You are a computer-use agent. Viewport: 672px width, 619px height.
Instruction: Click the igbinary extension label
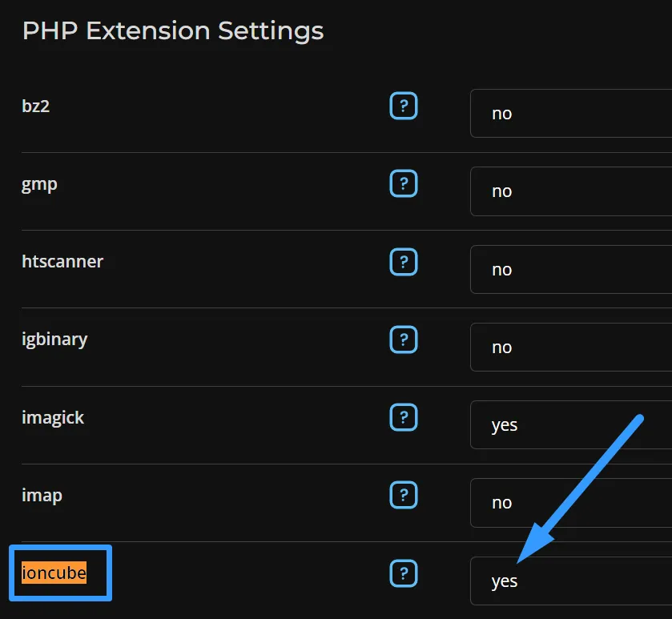click(54, 339)
